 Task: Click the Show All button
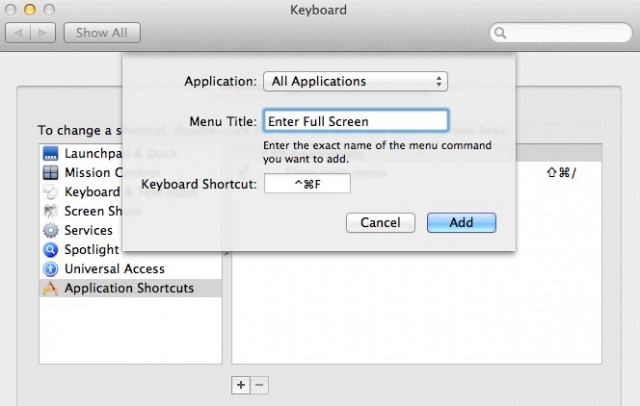[102, 32]
